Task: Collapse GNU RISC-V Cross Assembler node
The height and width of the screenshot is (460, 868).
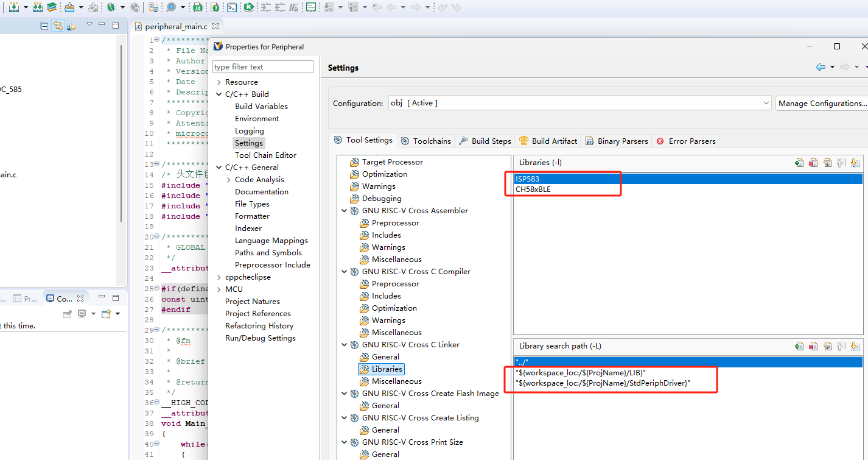Action: point(345,211)
